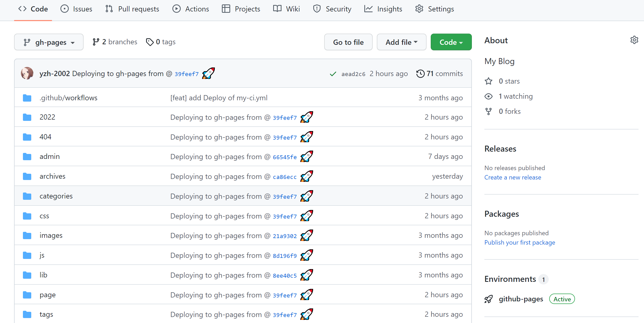The image size is (644, 323).
Task: Open the .github/workflows folder
Action: point(68,98)
